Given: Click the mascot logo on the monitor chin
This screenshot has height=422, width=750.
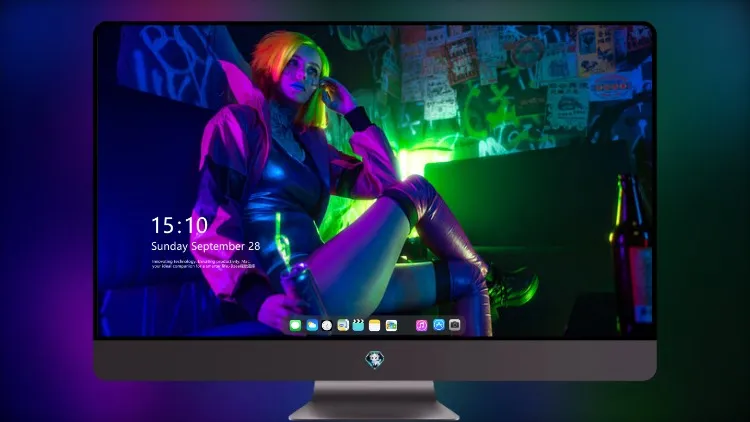Looking at the screenshot, I should [x=375, y=360].
